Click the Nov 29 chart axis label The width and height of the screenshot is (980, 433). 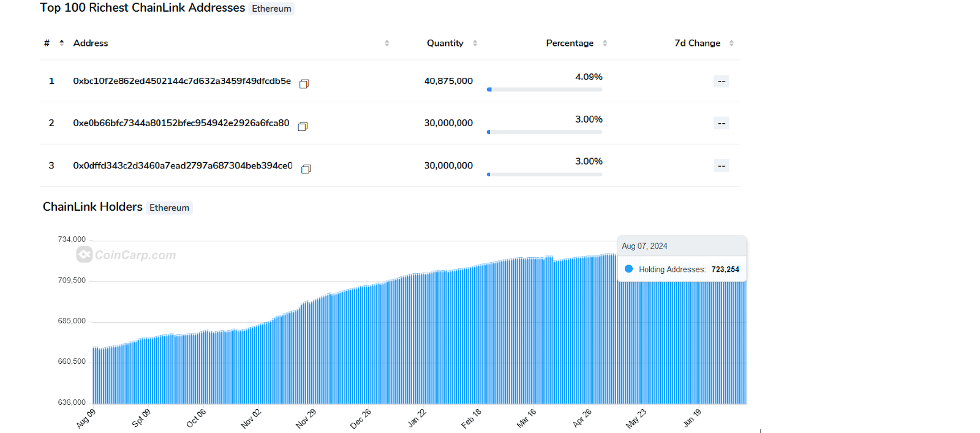pos(306,418)
